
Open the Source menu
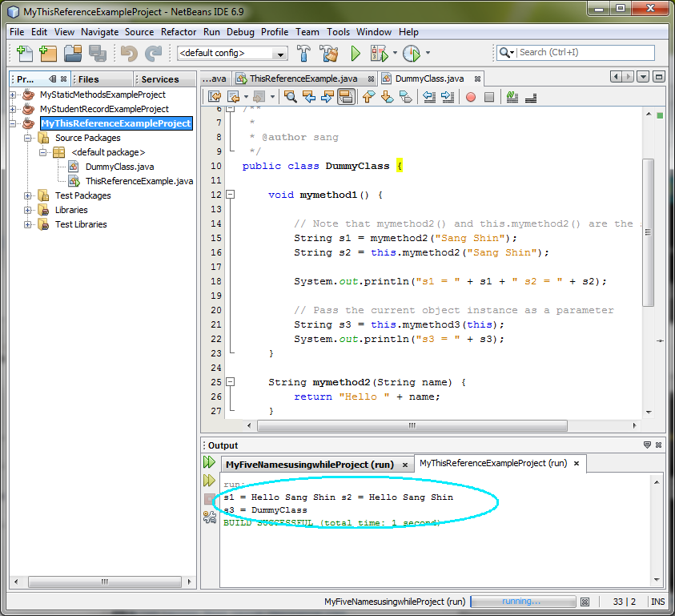point(139,32)
